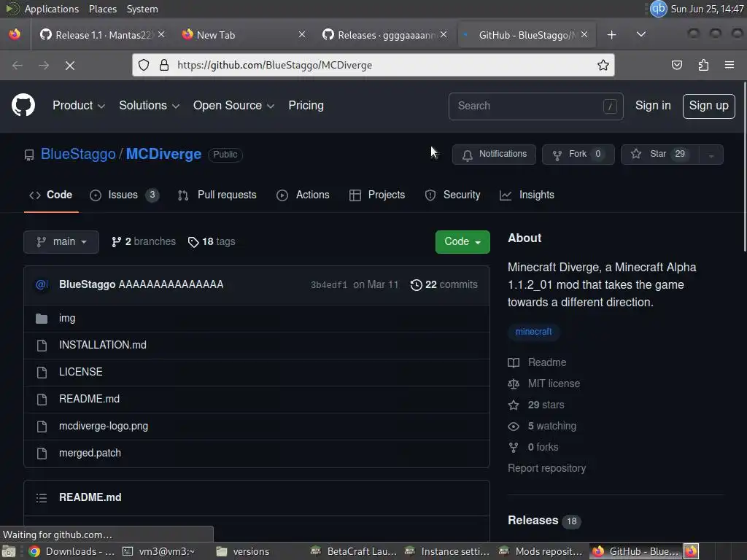Click the minecraft topic tag
This screenshot has height=560, width=747.
[533, 332]
